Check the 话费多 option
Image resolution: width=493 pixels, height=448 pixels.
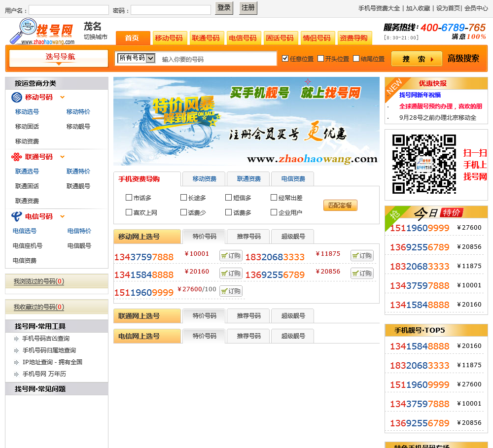(x=229, y=212)
